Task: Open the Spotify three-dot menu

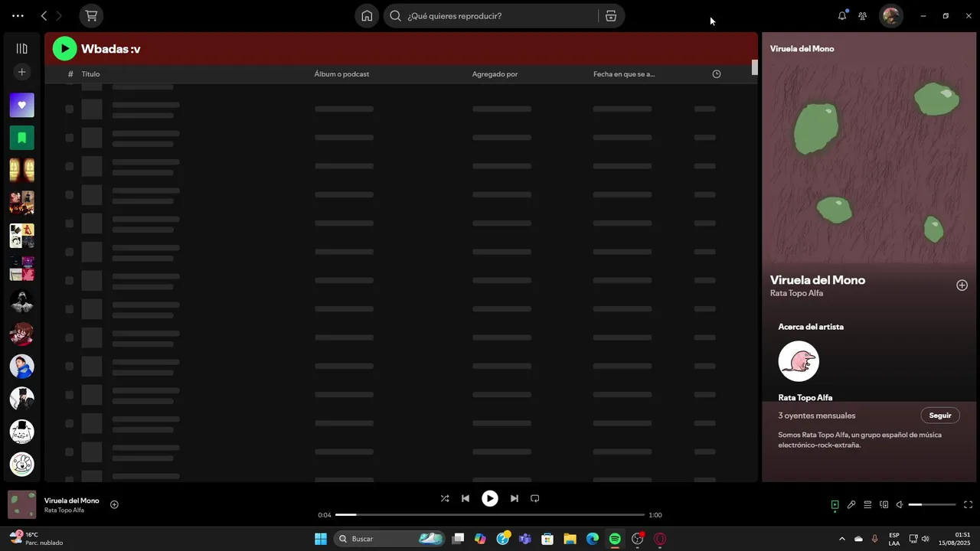Action: click(x=18, y=15)
